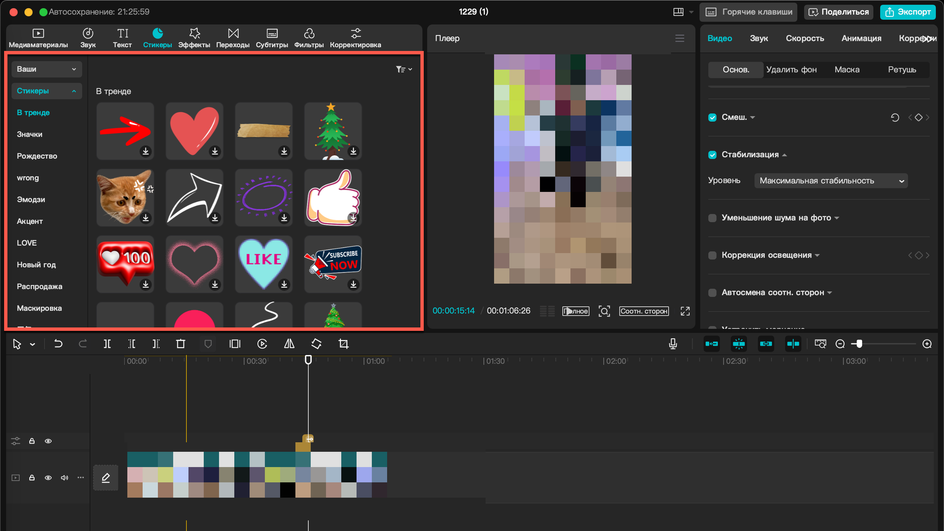
Task: Hide the main video track
Action: pos(48,478)
